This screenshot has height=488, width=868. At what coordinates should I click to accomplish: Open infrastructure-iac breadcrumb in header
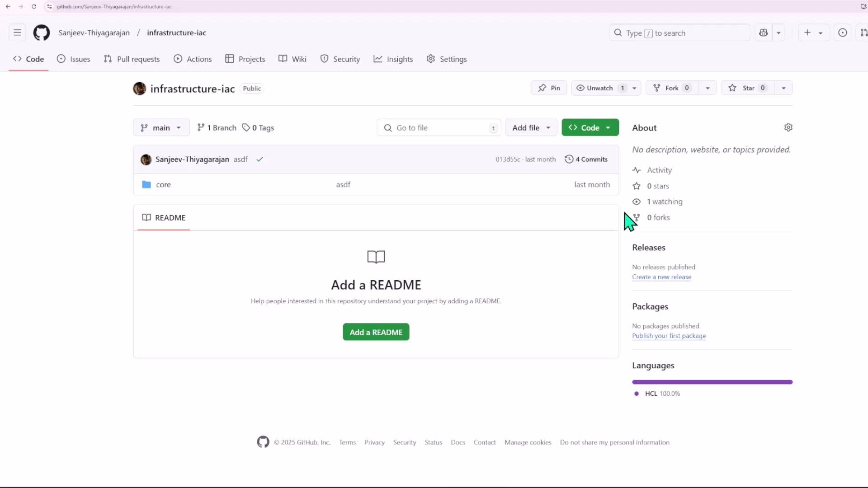[x=176, y=33]
